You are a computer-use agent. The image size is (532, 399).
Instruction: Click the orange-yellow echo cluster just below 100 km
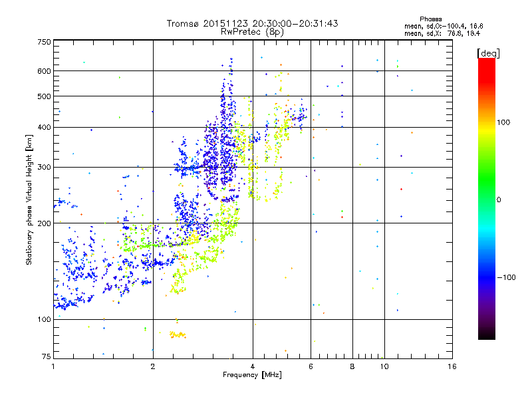click(178, 335)
